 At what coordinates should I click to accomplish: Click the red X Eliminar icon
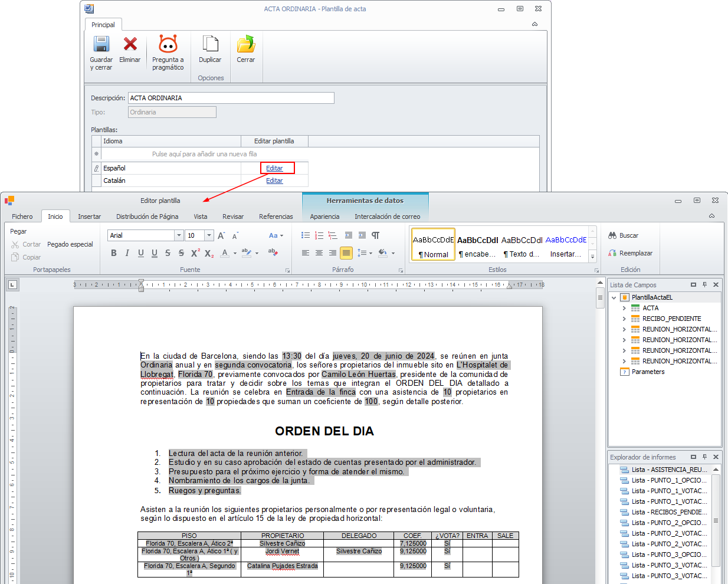pos(130,44)
